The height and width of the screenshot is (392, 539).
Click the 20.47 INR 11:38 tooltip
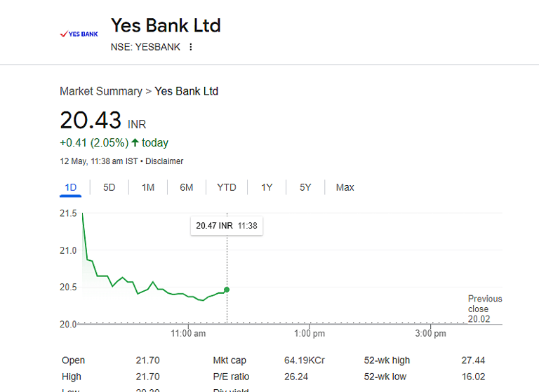pos(227,226)
